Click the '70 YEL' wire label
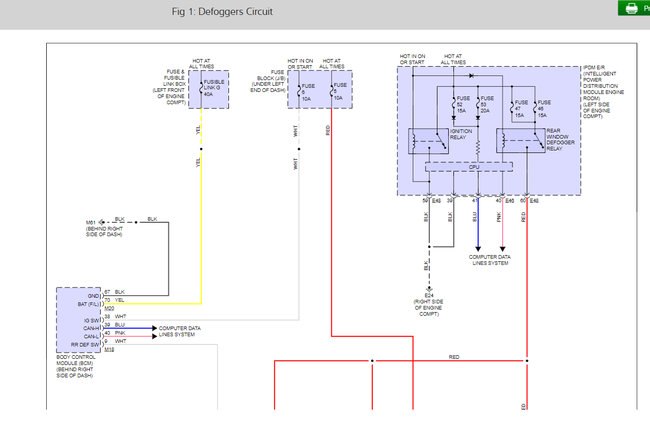 114,300
